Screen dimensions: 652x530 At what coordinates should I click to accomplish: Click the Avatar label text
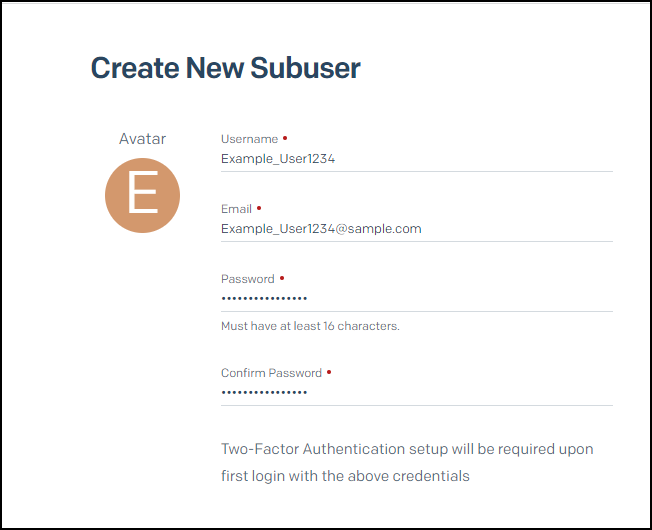pyautogui.click(x=143, y=139)
